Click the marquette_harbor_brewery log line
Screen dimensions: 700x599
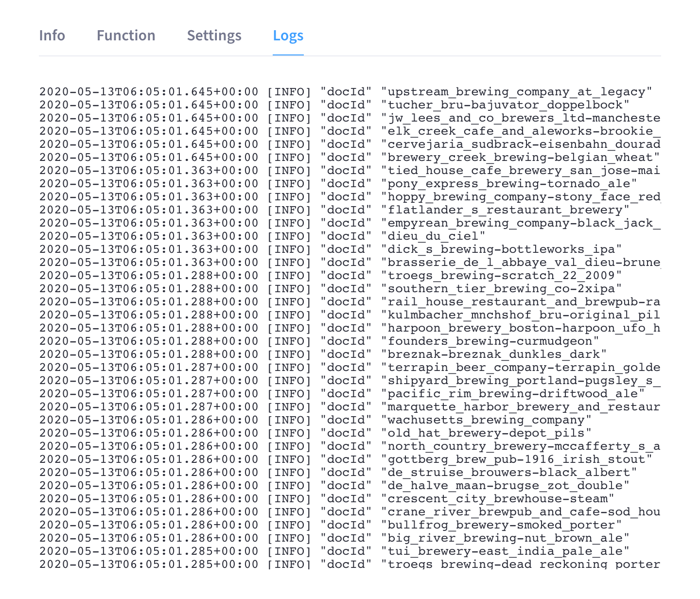pyautogui.click(x=350, y=407)
